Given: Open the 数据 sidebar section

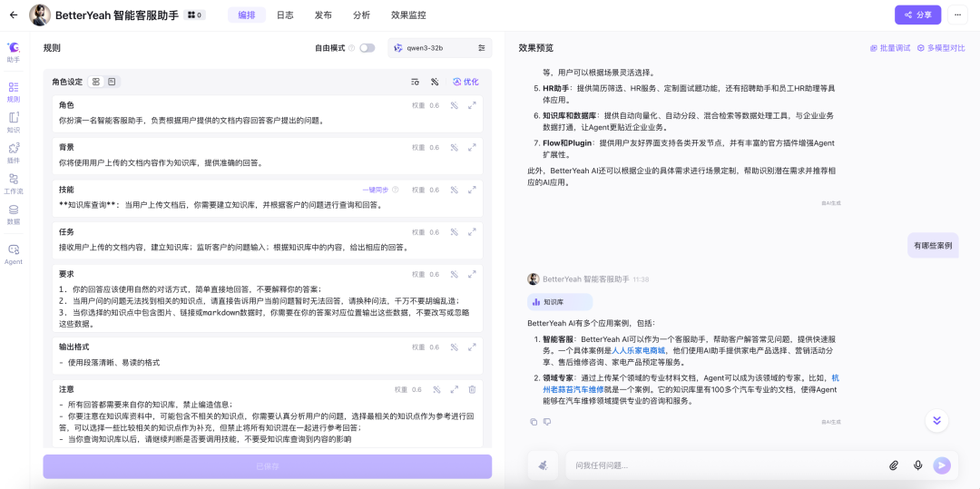Looking at the screenshot, I should coord(13,214).
